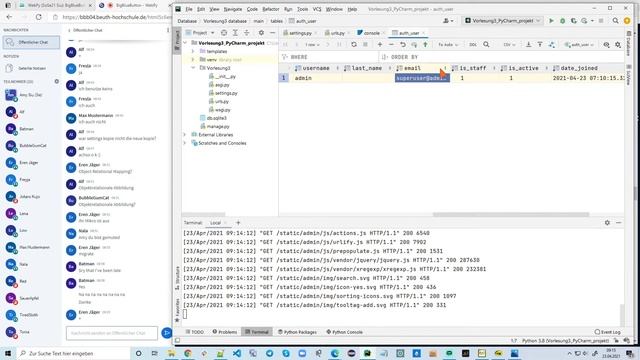Switch to console editor tab
The image size is (640, 360).
370,33
